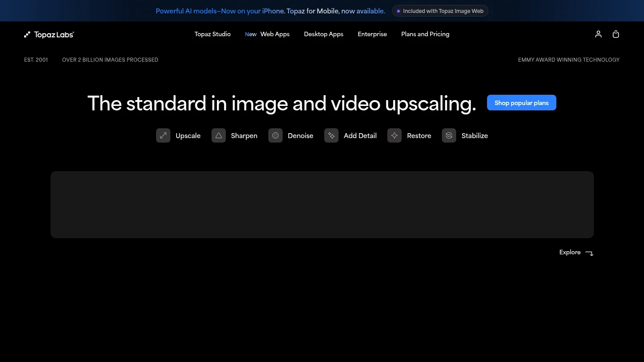Screen dimensions: 644x362
Task: Select the Restore label
Action: [x=419, y=135]
